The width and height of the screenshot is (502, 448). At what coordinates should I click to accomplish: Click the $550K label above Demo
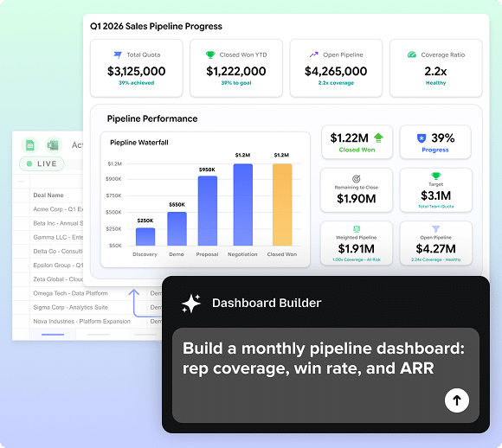click(x=177, y=204)
